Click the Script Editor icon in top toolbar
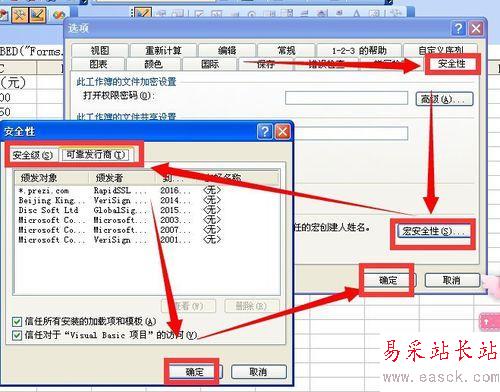This screenshot has height=392, width=500. point(59,15)
